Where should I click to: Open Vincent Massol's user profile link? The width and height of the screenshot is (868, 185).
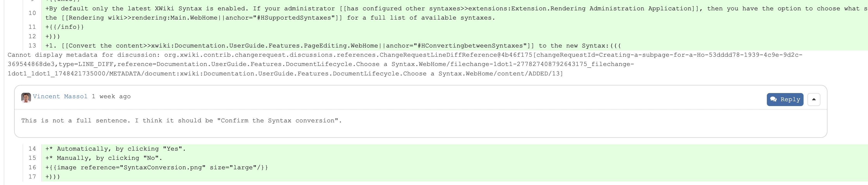pyautogui.click(x=60, y=97)
